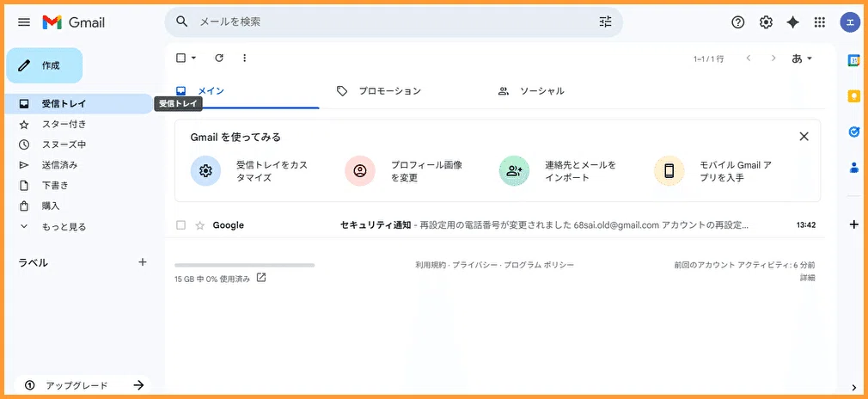
Task: Click the プロフィール画像を変更 icon
Action: point(360,170)
